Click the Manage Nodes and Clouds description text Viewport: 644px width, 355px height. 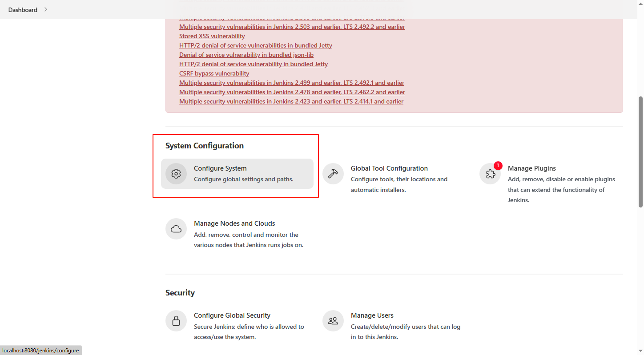click(249, 240)
